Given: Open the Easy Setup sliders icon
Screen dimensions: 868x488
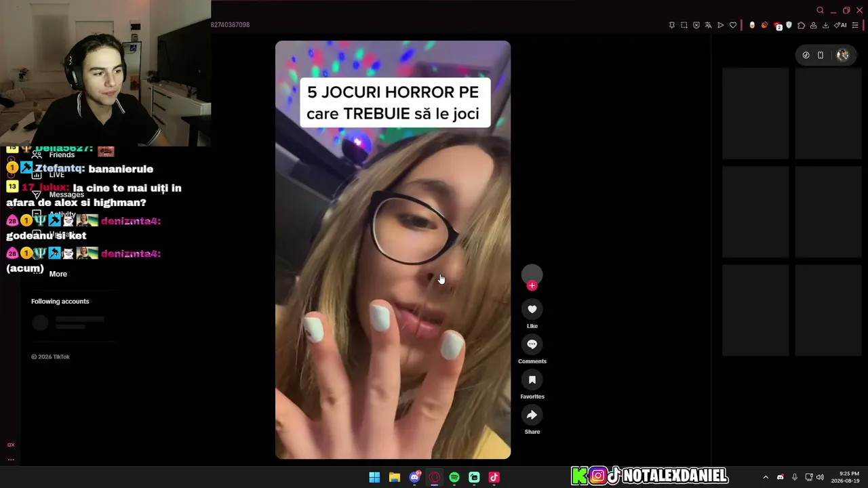Looking at the screenshot, I should pos(855,25).
